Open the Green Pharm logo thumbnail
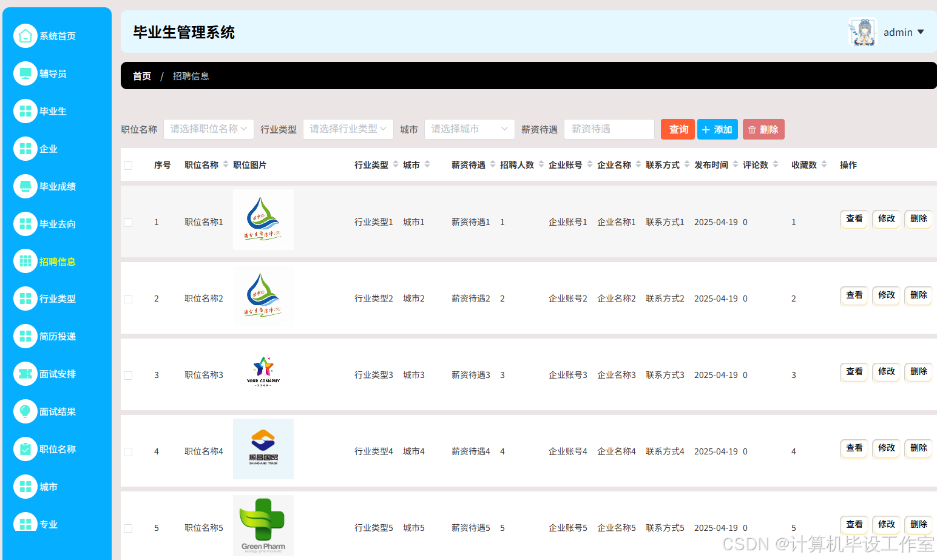 (x=263, y=525)
